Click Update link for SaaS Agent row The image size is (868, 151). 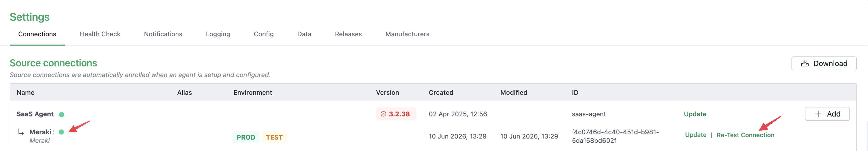tap(695, 114)
